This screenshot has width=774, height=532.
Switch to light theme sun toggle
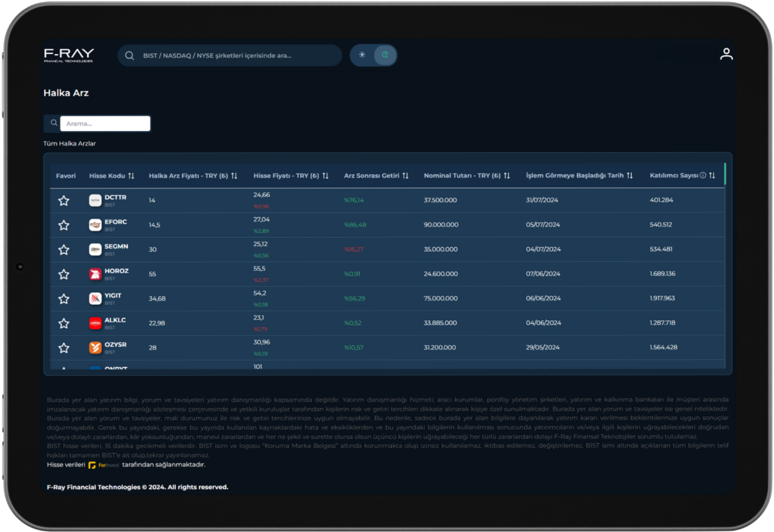pos(362,55)
